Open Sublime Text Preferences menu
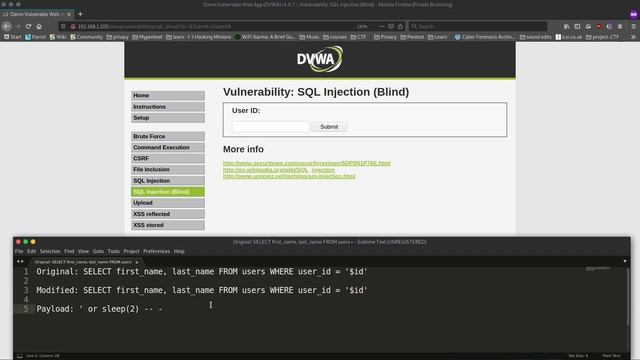 (156, 251)
